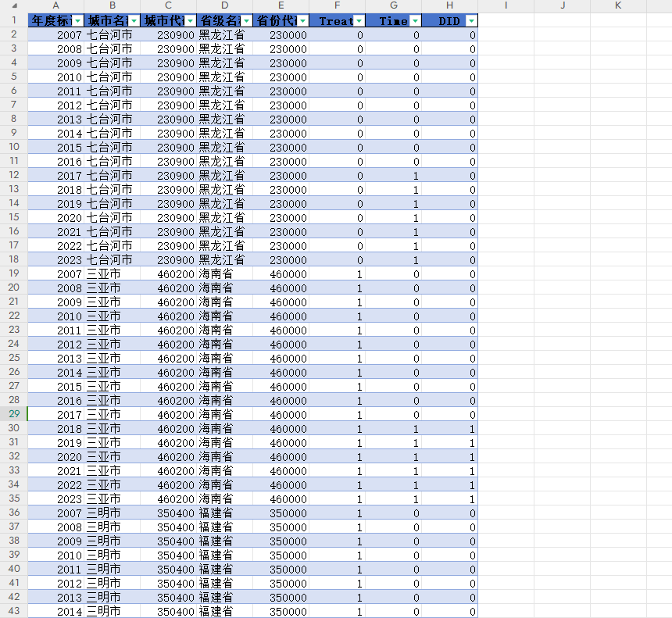Select column K header
Screen dimensions: 672x618
point(618,5)
